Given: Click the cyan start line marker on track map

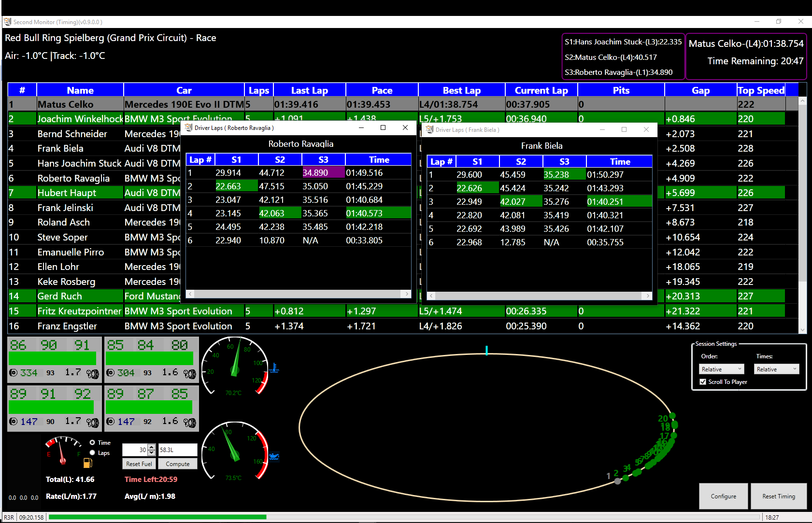Looking at the screenshot, I should (x=486, y=351).
